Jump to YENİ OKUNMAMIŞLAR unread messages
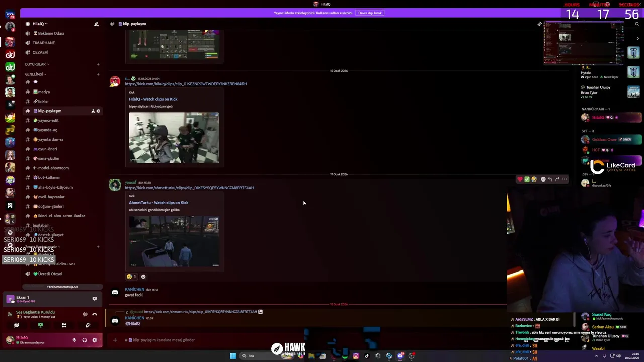Viewport: 644px width, 362px height. point(62,287)
